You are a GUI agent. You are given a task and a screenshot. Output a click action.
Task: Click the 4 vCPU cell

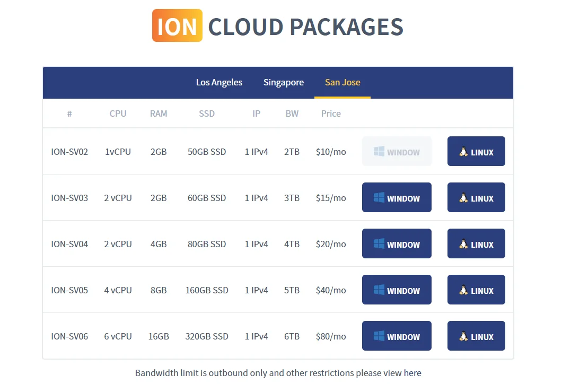118,290
